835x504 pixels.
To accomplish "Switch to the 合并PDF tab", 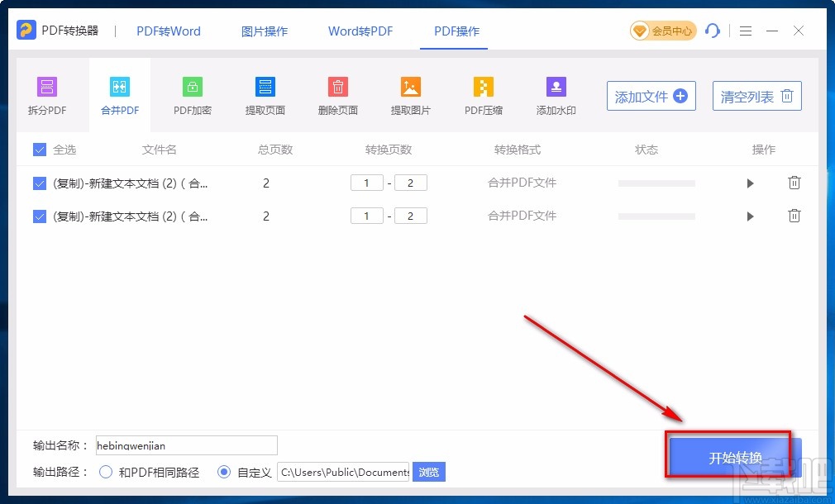I will point(119,93).
